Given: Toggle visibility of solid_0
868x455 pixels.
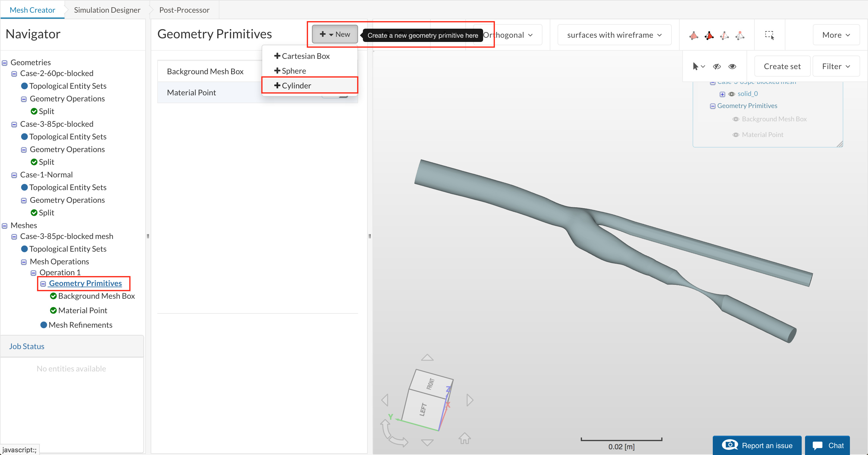Looking at the screenshot, I should coord(731,94).
